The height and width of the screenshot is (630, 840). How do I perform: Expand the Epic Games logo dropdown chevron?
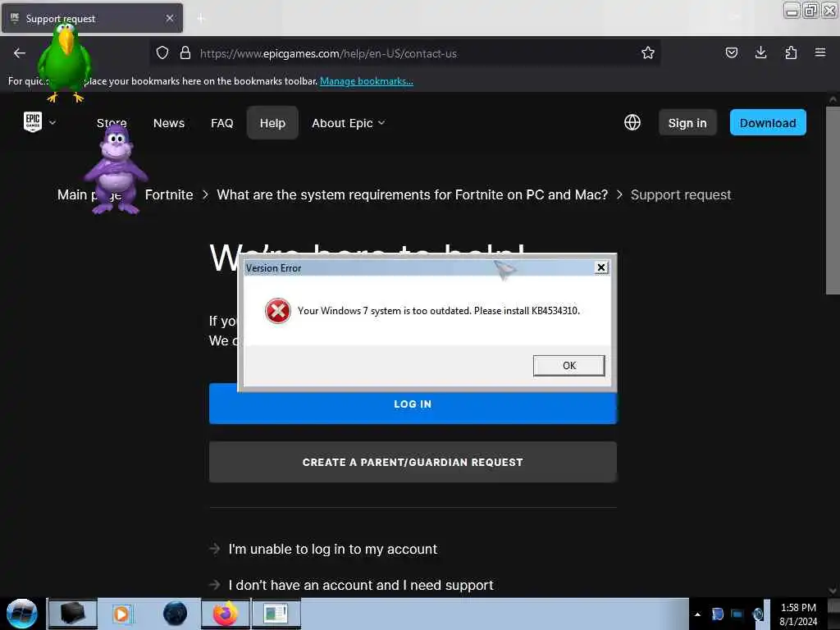pos(52,122)
